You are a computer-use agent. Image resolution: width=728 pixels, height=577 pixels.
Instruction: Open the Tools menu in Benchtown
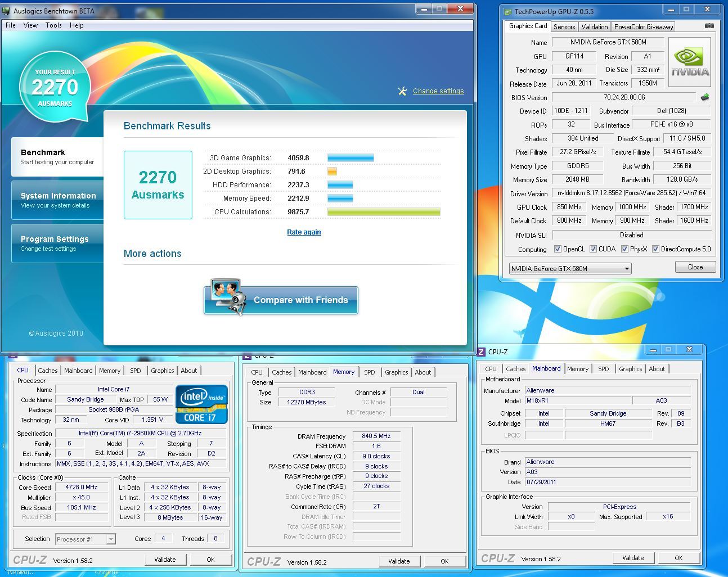coord(53,25)
